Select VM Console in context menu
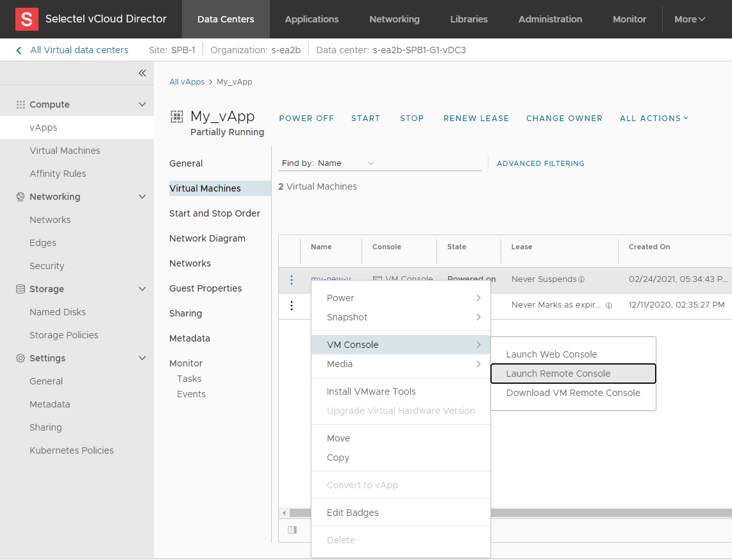Image resolution: width=732 pixels, height=560 pixels. point(401,345)
